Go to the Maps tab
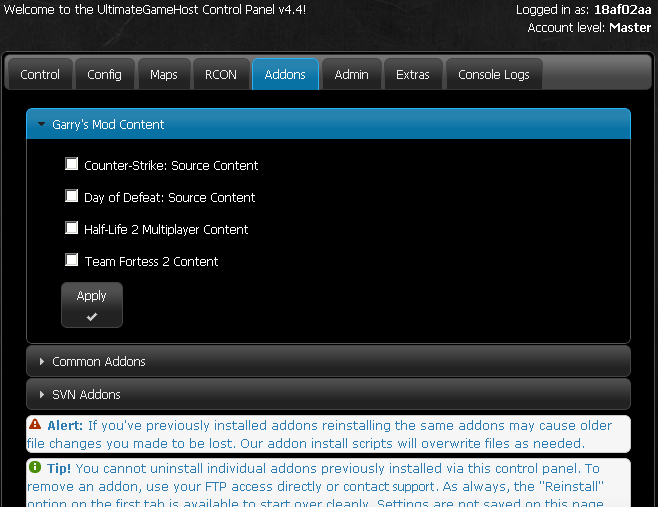Viewport: 658px width, 507px height. coord(164,74)
